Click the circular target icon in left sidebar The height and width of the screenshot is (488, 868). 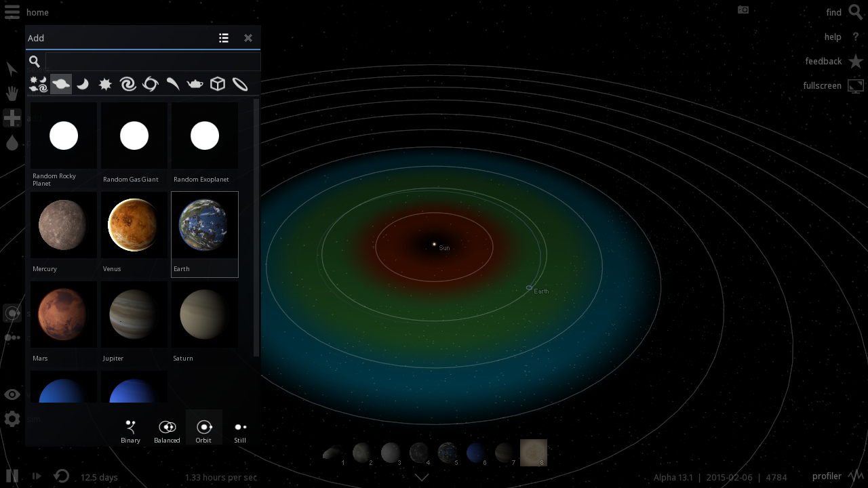[12, 313]
